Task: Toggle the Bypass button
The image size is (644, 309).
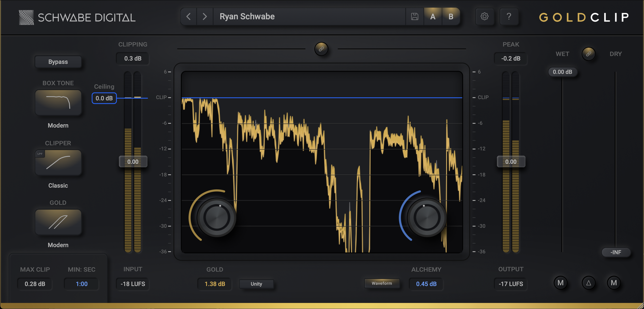Action: tap(58, 62)
